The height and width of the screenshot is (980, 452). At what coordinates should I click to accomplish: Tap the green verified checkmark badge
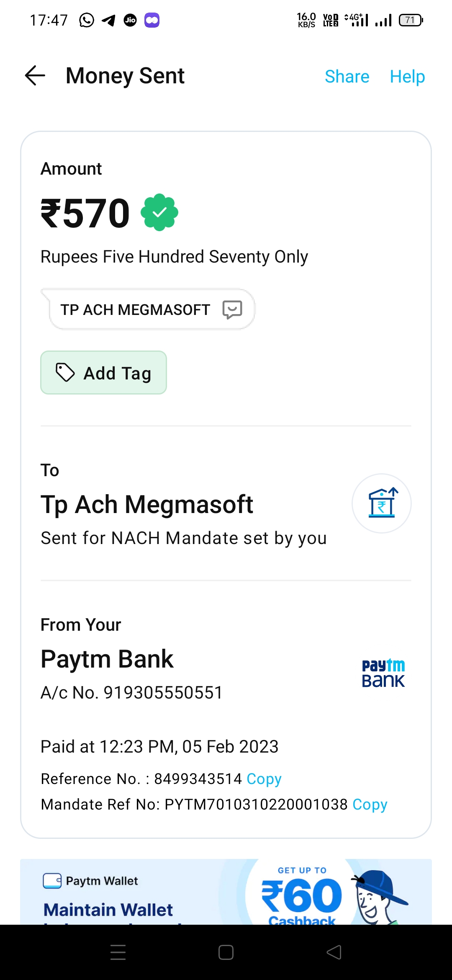click(x=159, y=212)
